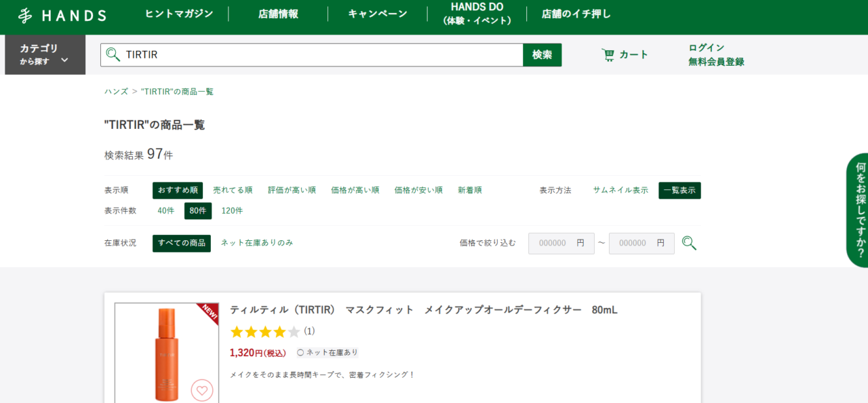Image resolution: width=868 pixels, height=403 pixels.
Task: Open キャンペーン menu item
Action: point(378,14)
